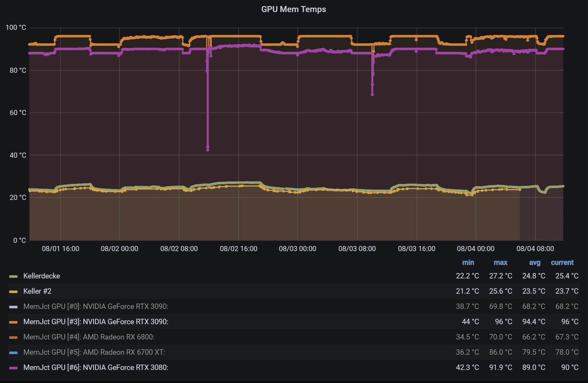588x383 pixels.
Task: Click the GPU [#0] min value 38.7 °C
Action: pyautogui.click(x=467, y=306)
